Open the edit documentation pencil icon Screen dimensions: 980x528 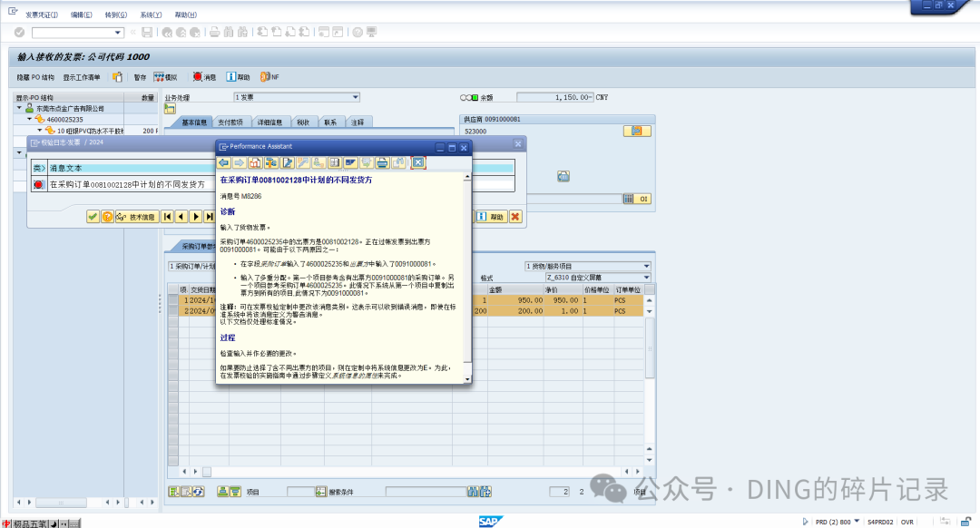[x=288, y=163]
